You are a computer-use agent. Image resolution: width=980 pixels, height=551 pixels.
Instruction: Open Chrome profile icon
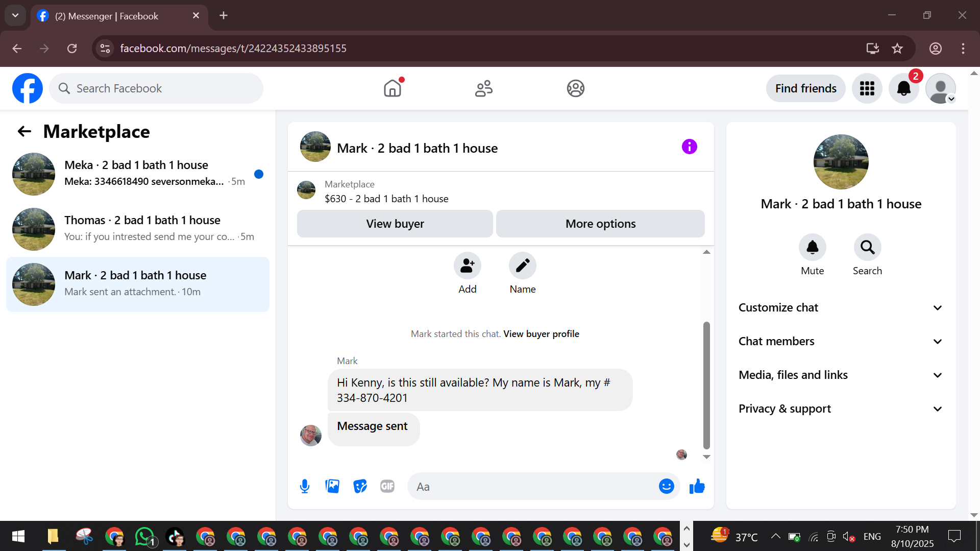click(936, 49)
